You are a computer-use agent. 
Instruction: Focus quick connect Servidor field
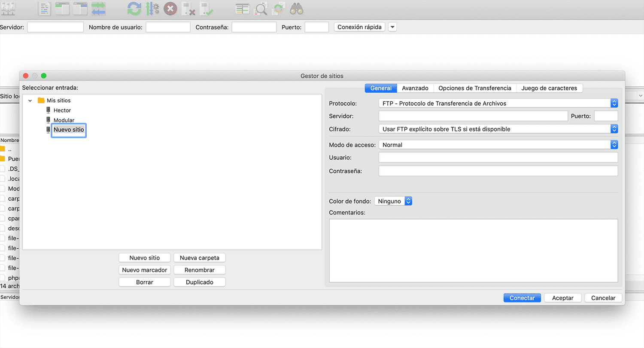click(55, 27)
